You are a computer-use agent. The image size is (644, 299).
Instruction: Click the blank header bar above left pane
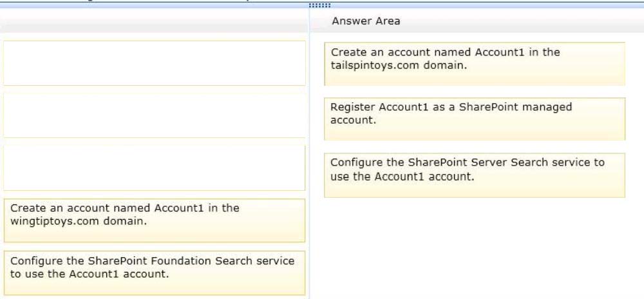(155, 21)
